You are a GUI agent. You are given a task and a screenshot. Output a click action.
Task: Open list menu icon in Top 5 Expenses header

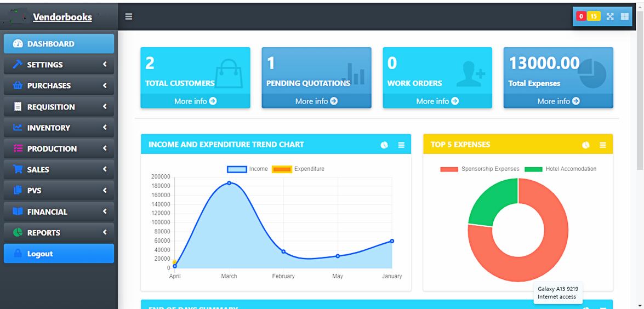pyautogui.click(x=603, y=145)
